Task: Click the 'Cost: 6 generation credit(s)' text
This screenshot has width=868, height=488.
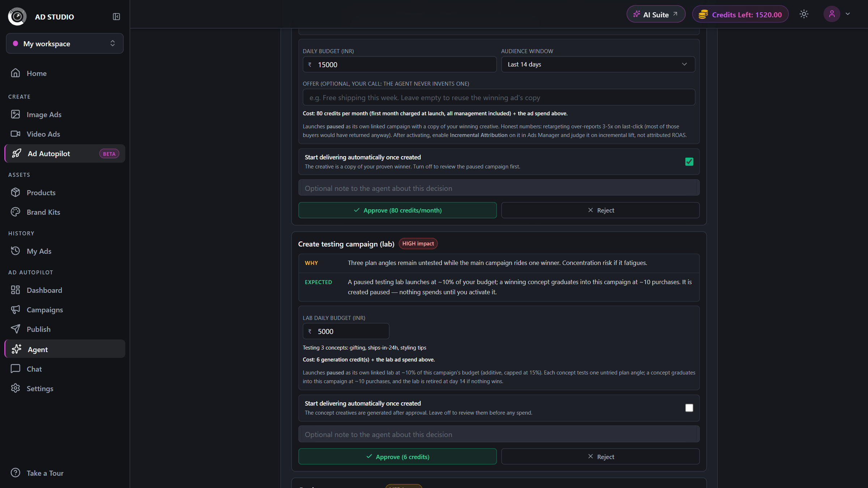Action: click(x=369, y=359)
